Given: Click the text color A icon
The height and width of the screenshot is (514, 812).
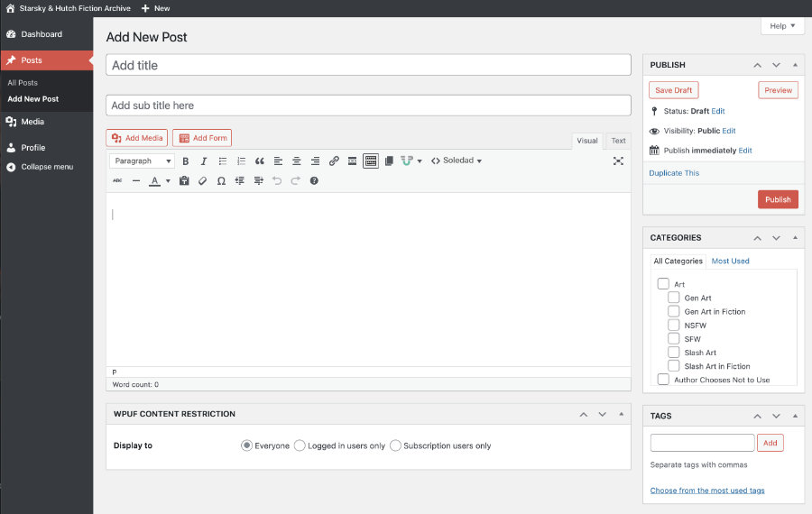Looking at the screenshot, I should click(154, 180).
